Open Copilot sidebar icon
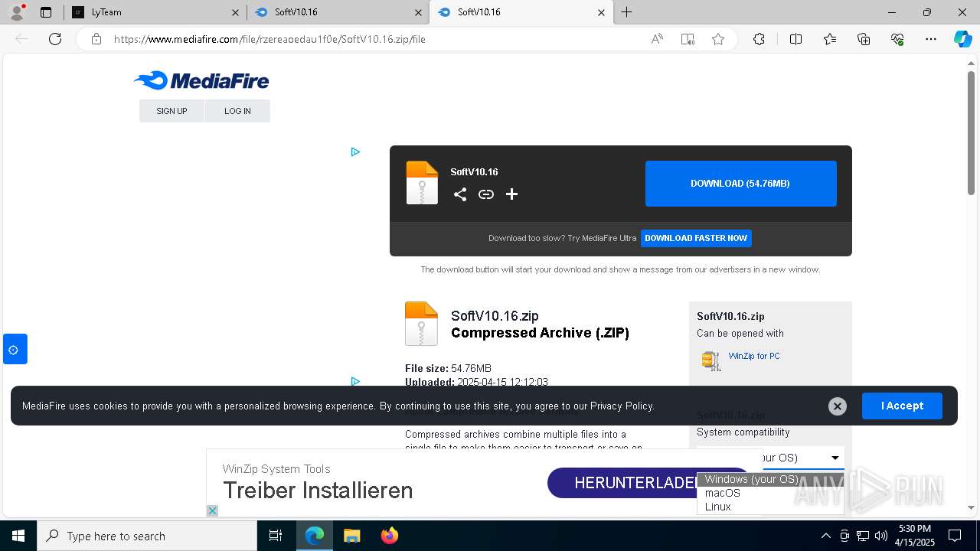 pyautogui.click(x=962, y=39)
